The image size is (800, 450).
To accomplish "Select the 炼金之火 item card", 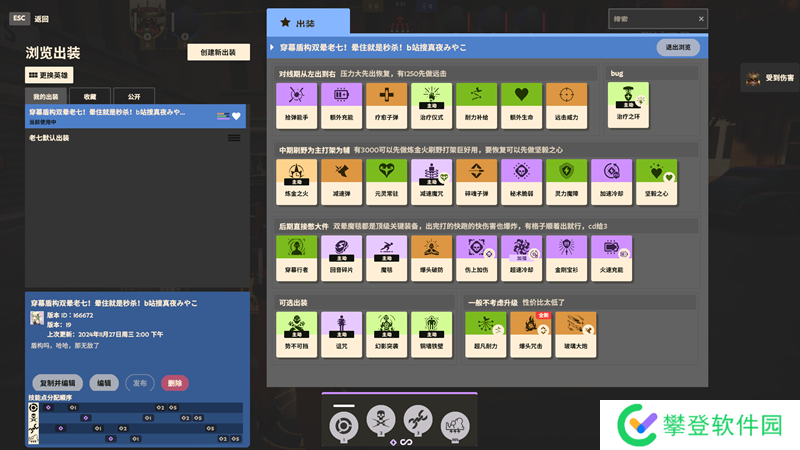I will [296, 182].
